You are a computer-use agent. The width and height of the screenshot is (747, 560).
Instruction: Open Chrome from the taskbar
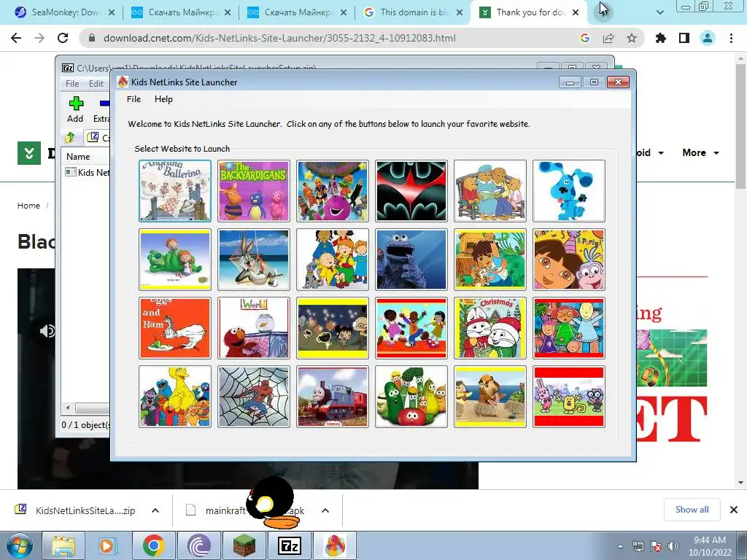pos(153,545)
